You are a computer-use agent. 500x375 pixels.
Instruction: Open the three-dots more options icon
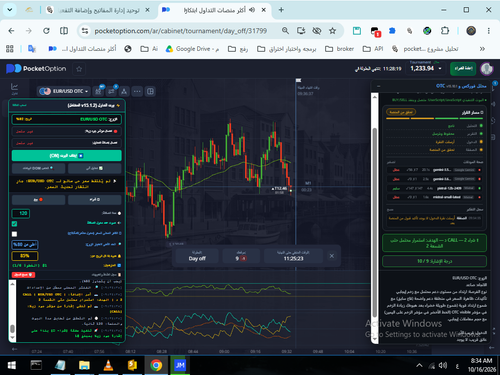137,91
